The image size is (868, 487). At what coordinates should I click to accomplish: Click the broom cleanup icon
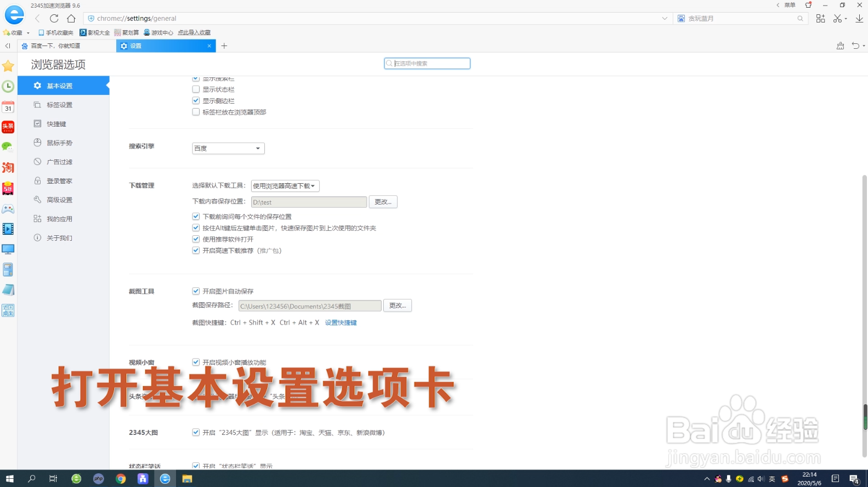click(840, 46)
